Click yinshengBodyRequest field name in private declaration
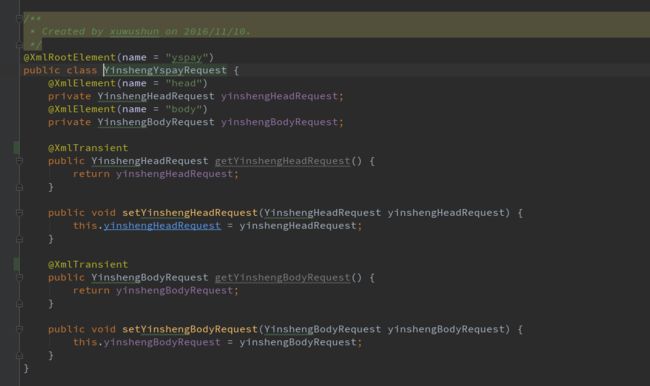The height and width of the screenshot is (386, 650). pos(279,122)
